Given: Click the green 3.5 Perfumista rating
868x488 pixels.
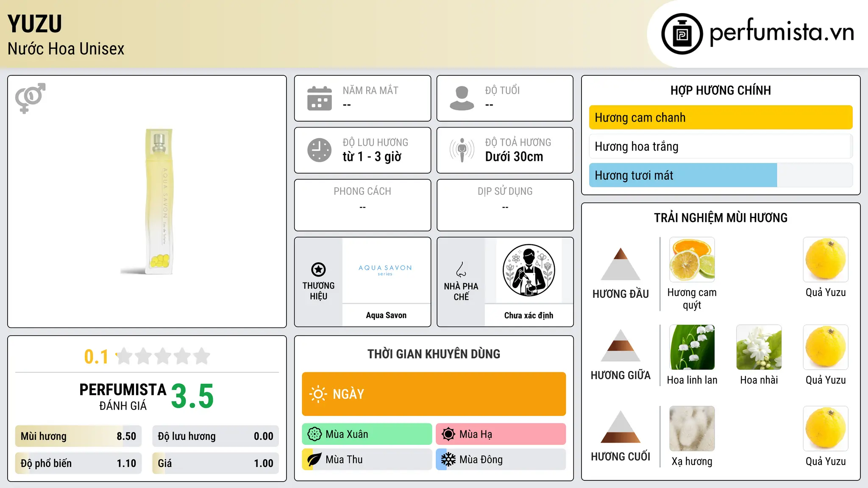Looking at the screenshot, I should pos(192,396).
